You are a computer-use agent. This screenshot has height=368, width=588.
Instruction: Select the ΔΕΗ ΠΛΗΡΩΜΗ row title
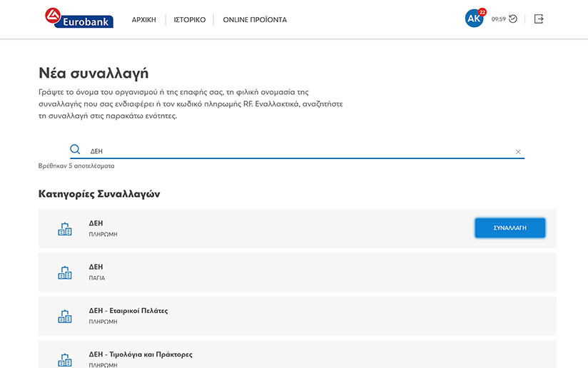96,223
